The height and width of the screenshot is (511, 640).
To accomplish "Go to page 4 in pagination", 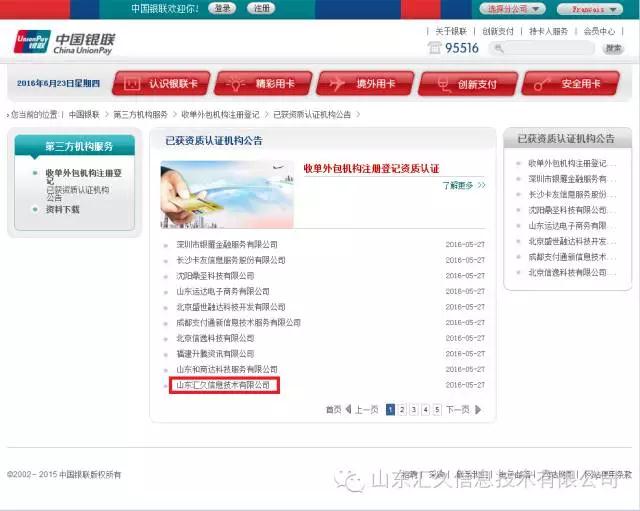I will click(426, 409).
